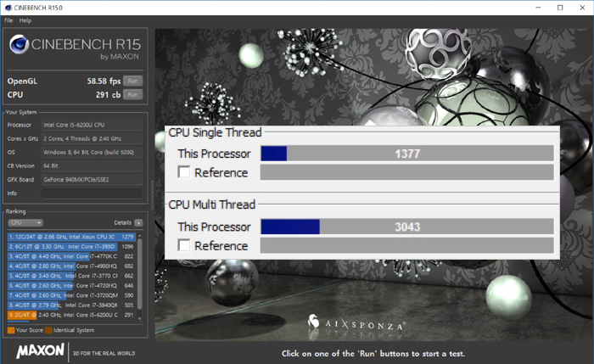Click the CB Version field 64 Bit

click(92, 166)
